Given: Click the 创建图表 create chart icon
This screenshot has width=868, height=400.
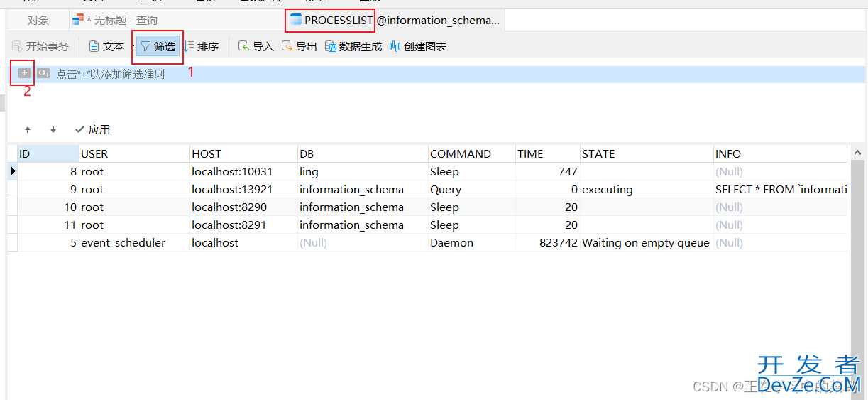Looking at the screenshot, I should [395, 46].
